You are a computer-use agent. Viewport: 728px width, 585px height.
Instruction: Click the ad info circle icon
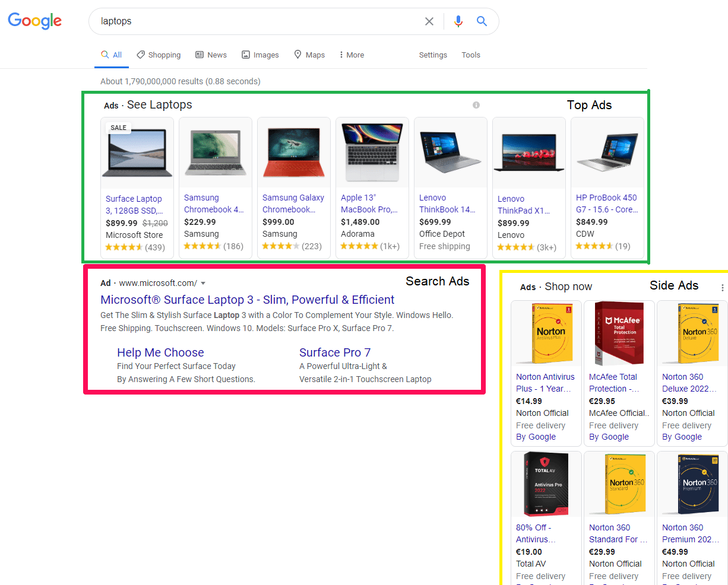pos(476,105)
